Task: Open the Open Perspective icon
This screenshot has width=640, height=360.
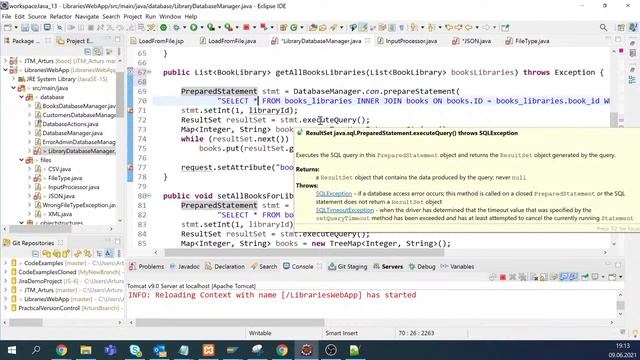Action: pyautogui.click(x=621, y=27)
